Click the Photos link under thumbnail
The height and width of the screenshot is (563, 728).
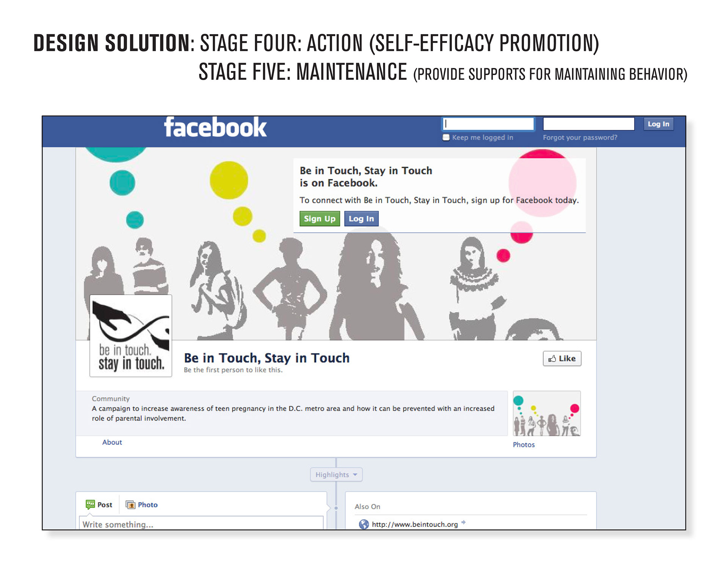click(524, 445)
